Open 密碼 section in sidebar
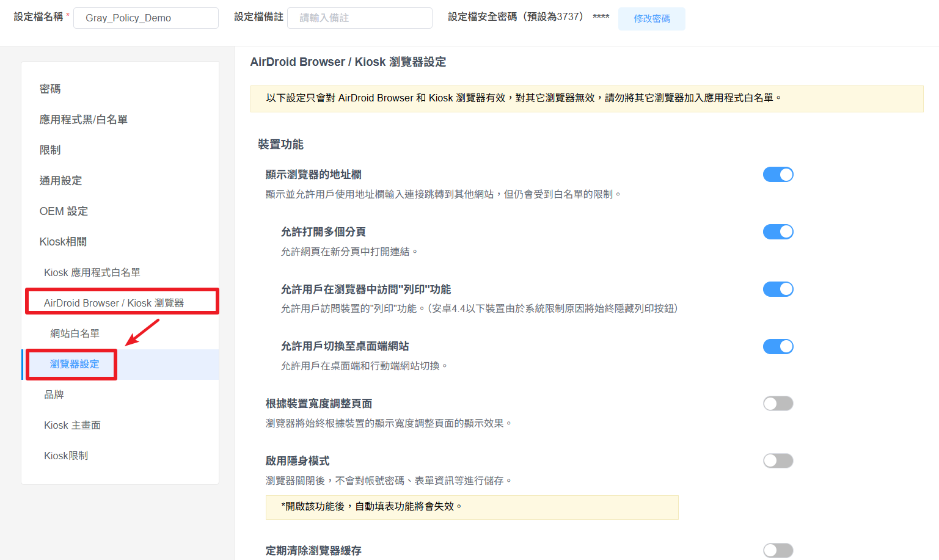The image size is (939, 560). tap(50, 89)
